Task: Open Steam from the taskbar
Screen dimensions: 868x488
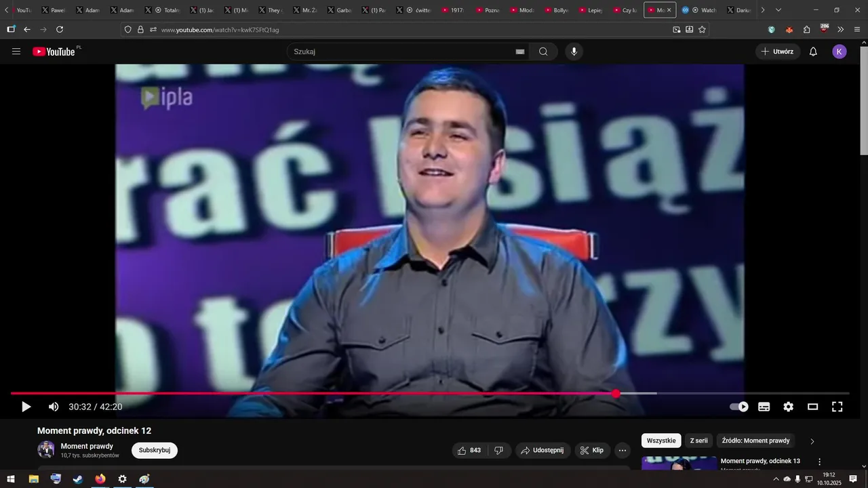Action: coord(78,479)
